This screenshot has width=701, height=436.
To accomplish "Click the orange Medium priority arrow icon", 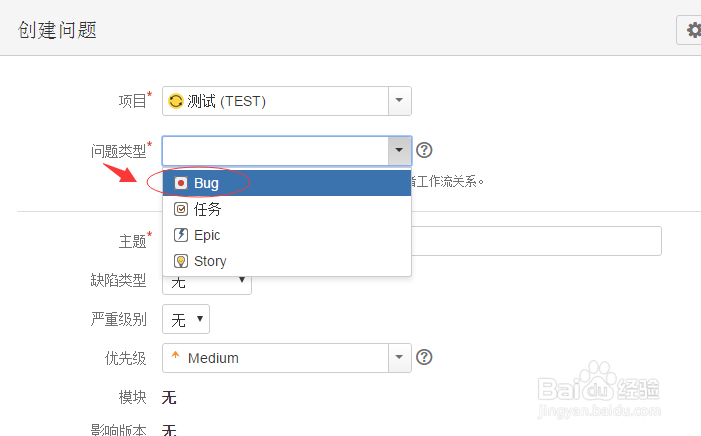I will 175,355.
